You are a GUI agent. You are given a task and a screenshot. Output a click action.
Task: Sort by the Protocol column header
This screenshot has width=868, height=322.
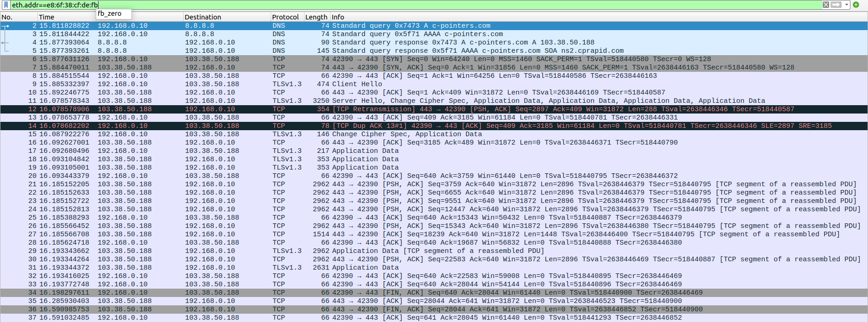[285, 17]
